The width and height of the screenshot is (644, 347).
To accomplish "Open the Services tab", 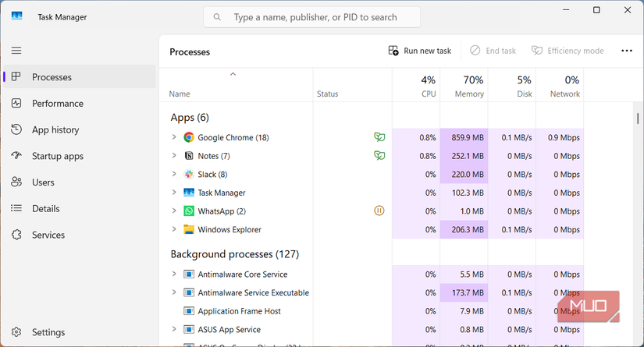I will point(80,235).
